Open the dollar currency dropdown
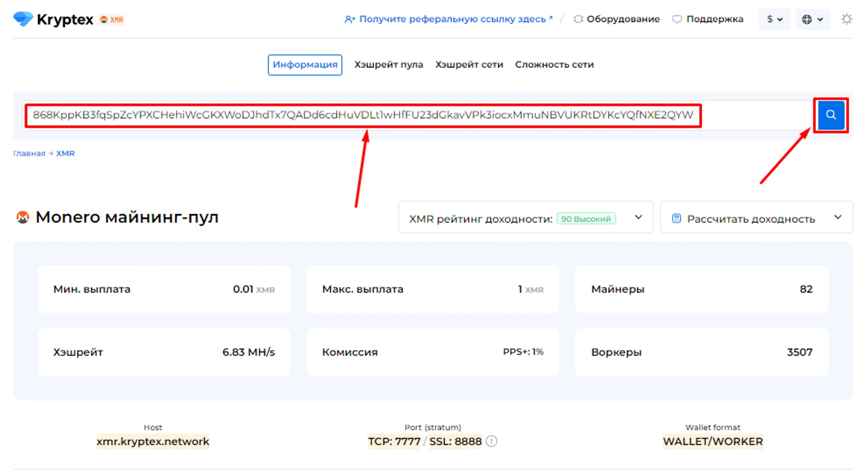868x473 pixels. [x=774, y=19]
